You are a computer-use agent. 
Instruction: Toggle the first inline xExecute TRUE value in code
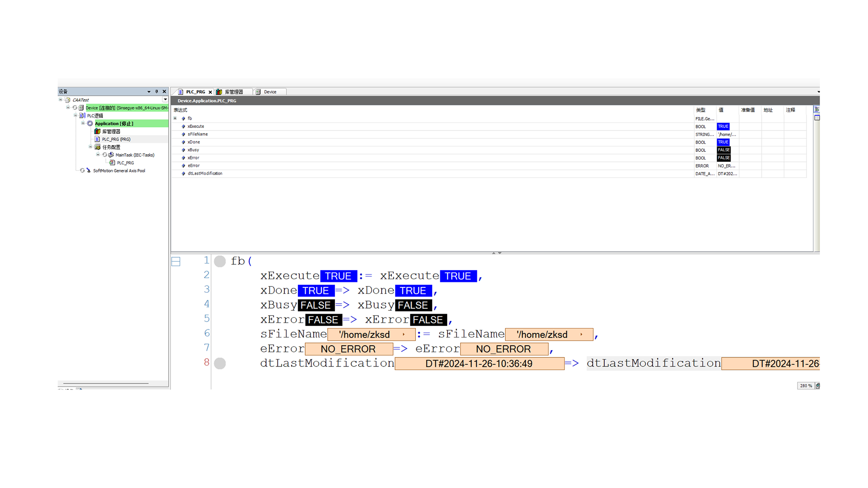[338, 276]
